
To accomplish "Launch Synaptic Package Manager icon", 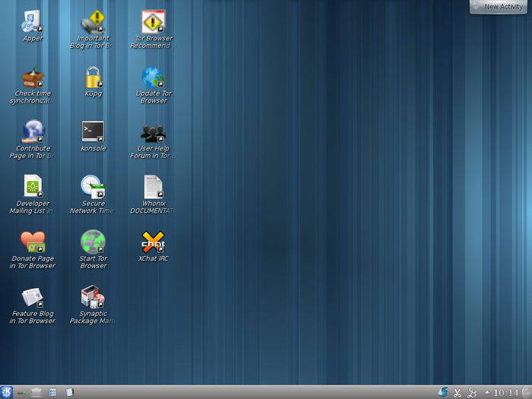I will [93, 296].
